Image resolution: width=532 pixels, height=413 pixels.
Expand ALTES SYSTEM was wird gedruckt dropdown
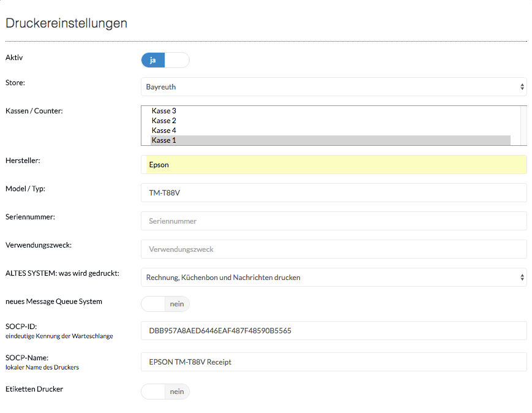(334, 278)
